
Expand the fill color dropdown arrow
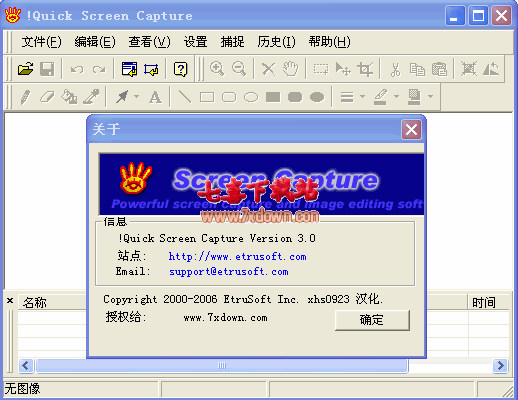point(430,97)
